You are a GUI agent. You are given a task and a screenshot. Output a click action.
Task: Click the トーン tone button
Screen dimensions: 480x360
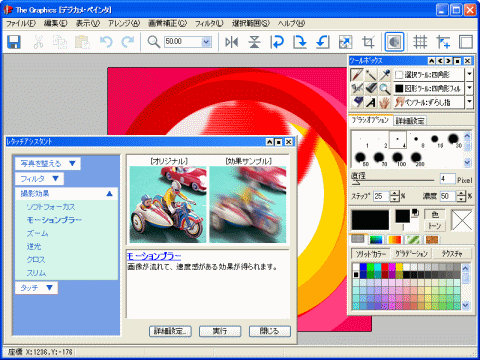click(435, 226)
